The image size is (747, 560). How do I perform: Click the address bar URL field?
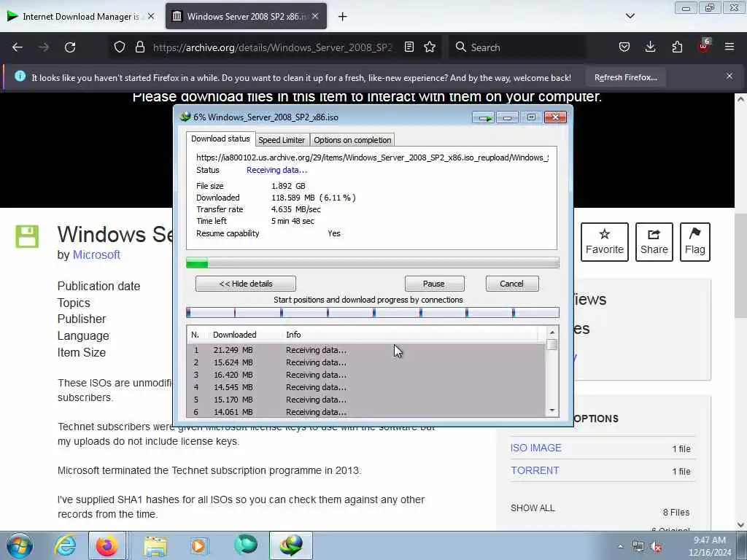coord(272,47)
